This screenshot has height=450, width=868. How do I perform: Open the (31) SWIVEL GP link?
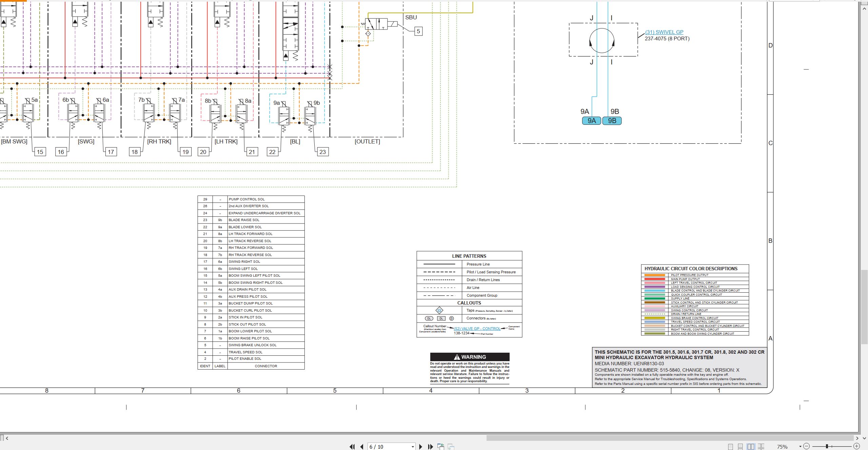664,32
